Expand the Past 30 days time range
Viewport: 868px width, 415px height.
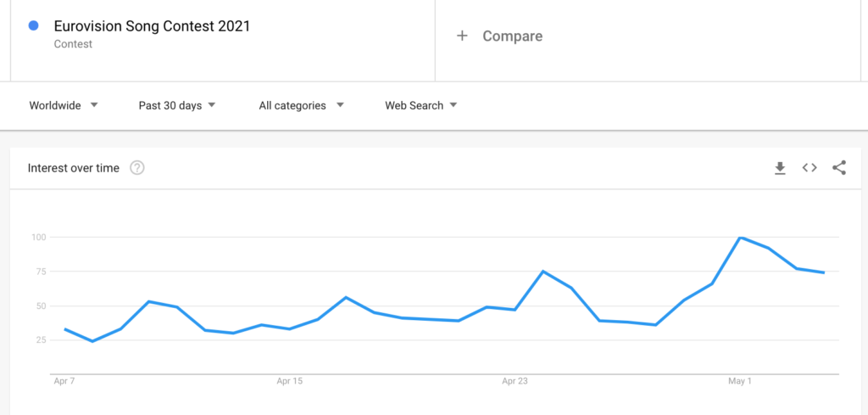[x=176, y=105]
